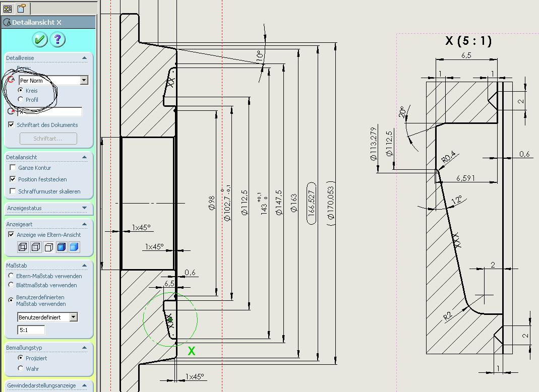The width and height of the screenshot is (539, 392).
Task: Enable 'Schraffurmuster skalieren' checkbox
Action: click(13, 191)
